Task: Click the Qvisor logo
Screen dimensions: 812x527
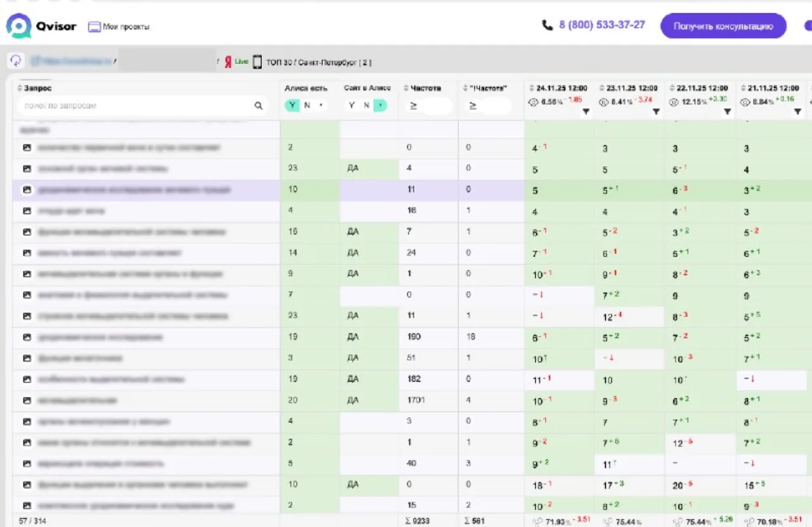Action: 41,26
